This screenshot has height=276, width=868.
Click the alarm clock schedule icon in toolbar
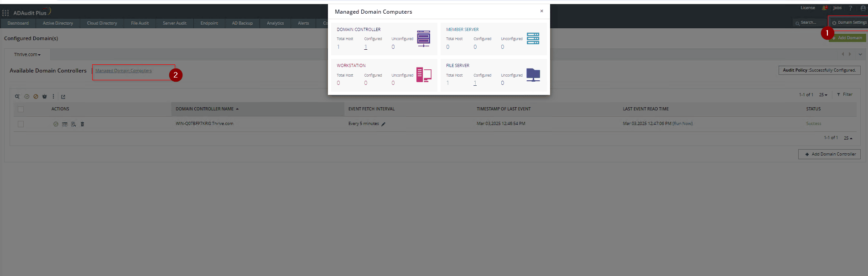44,96
